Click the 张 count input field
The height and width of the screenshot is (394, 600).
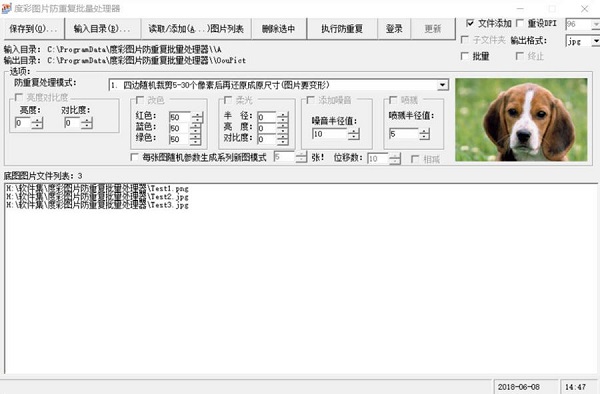point(284,157)
